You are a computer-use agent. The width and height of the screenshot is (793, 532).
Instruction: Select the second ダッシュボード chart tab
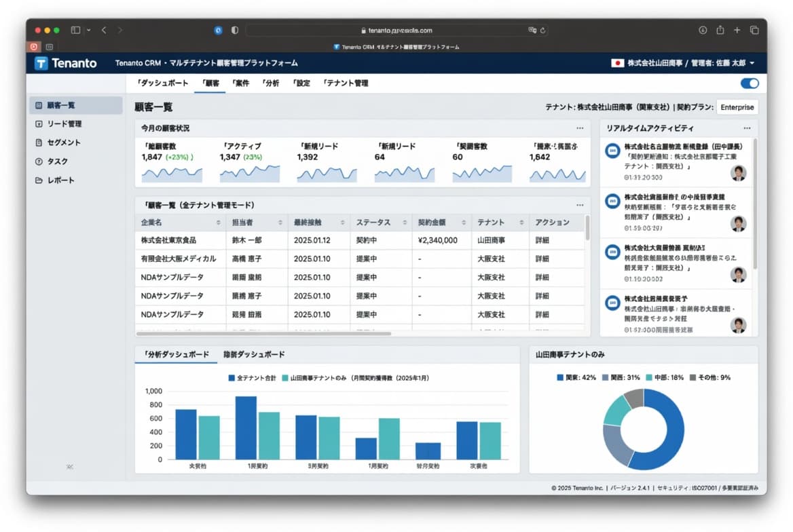pyautogui.click(x=254, y=354)
